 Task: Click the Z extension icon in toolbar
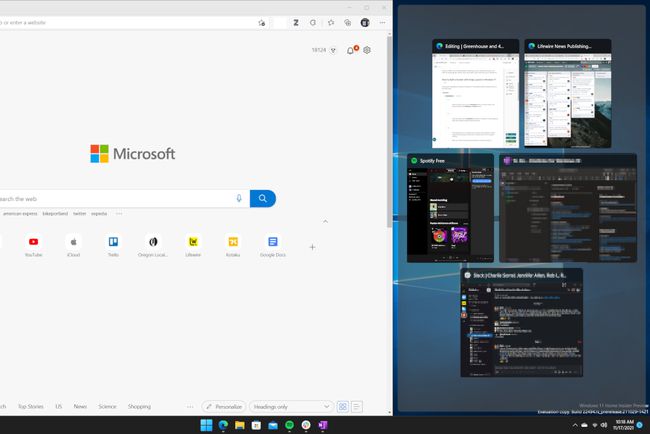[x=296, y=23]
